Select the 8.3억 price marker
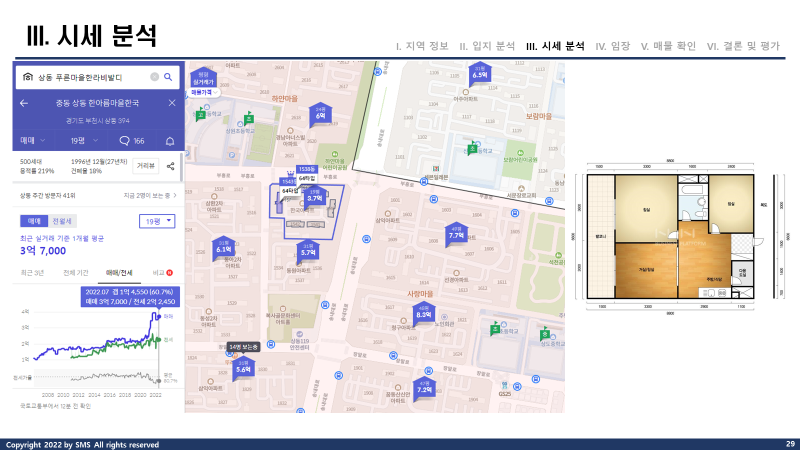The height and width of the screenshot is (450, 800). click(424, 314)
